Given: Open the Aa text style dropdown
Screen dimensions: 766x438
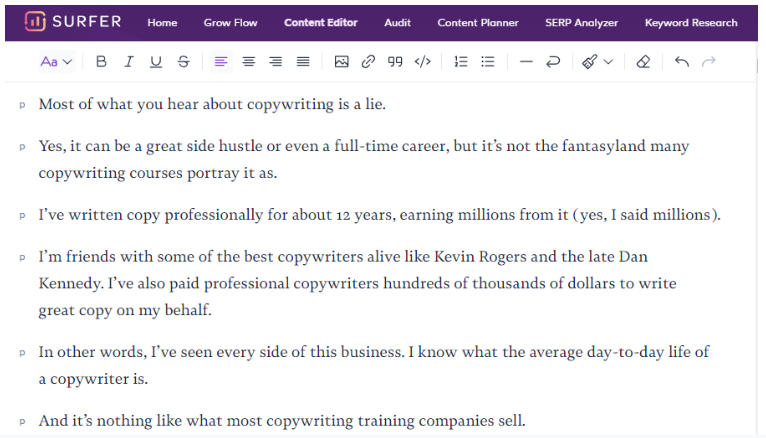Looking at the screenshot, I should point(57,62).
